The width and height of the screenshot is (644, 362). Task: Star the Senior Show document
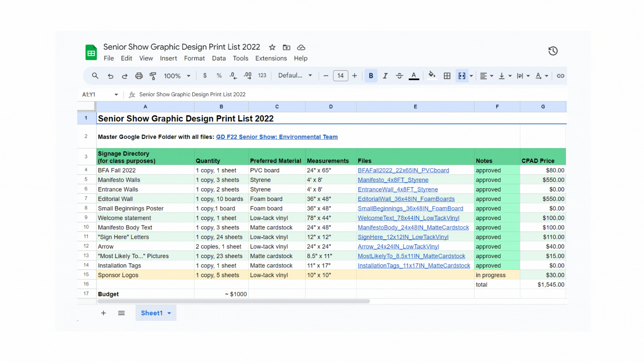point(272,47)
